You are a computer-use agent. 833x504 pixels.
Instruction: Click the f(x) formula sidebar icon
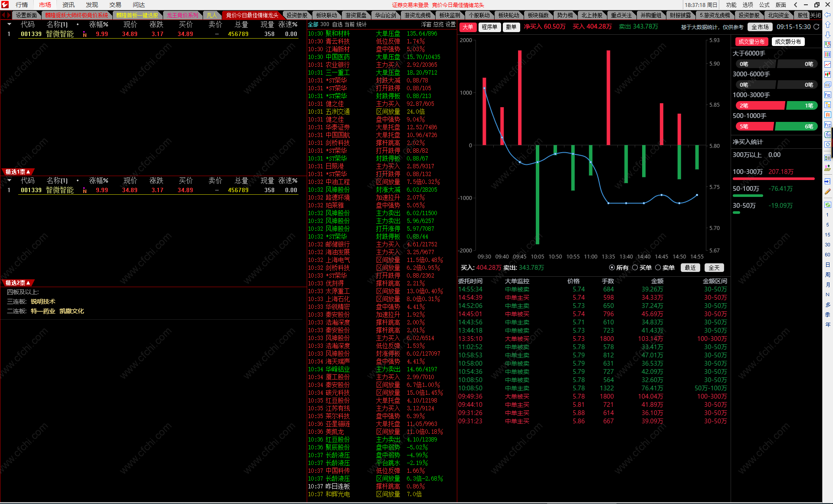pos(828,135)
